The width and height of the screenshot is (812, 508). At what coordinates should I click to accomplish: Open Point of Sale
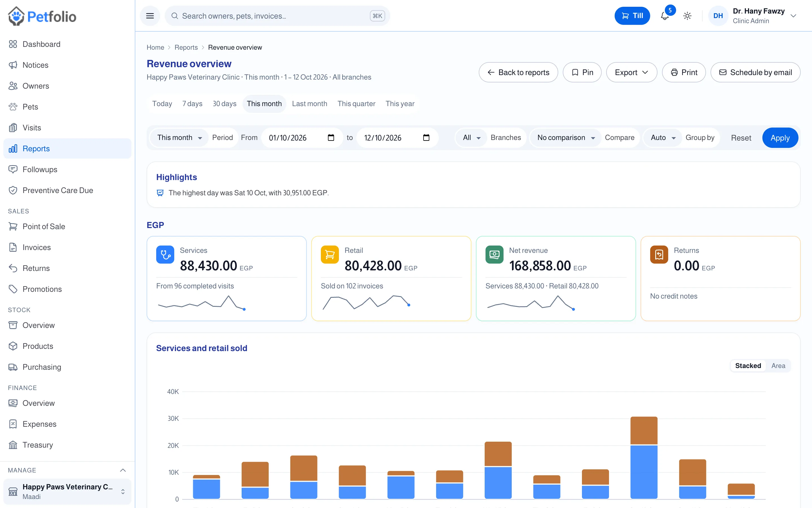pyautogui.click(x=67, y=226)
